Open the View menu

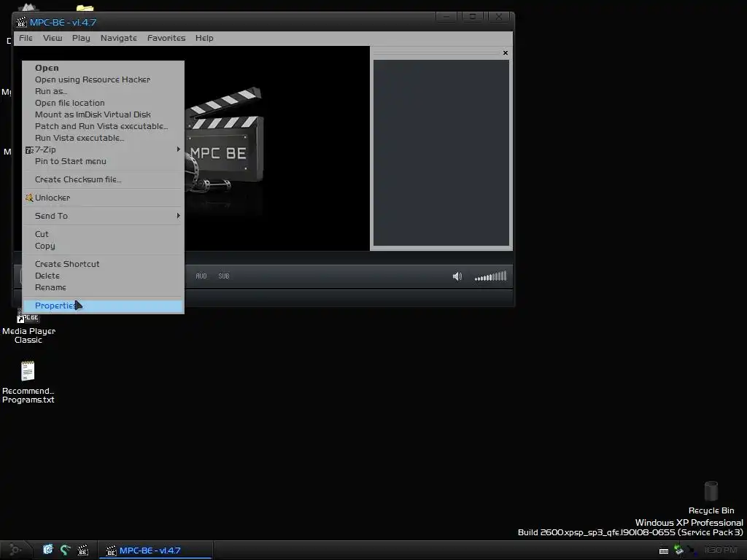[x=53, y=38]
